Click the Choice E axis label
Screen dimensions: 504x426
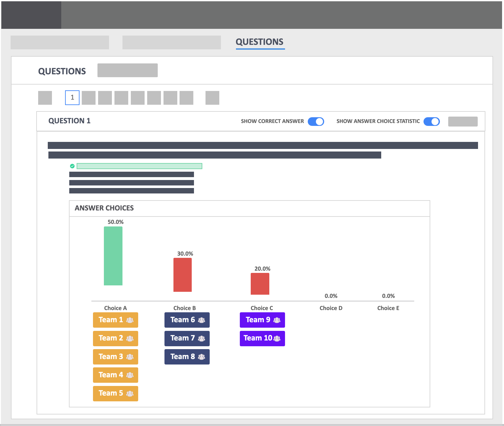click(388, 308)
